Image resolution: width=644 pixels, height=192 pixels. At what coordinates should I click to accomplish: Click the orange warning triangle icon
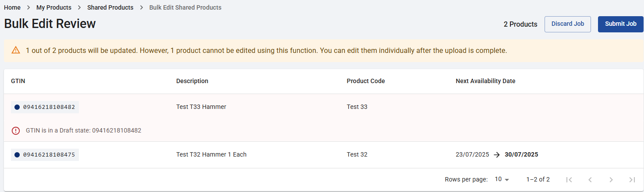(16, 50)
